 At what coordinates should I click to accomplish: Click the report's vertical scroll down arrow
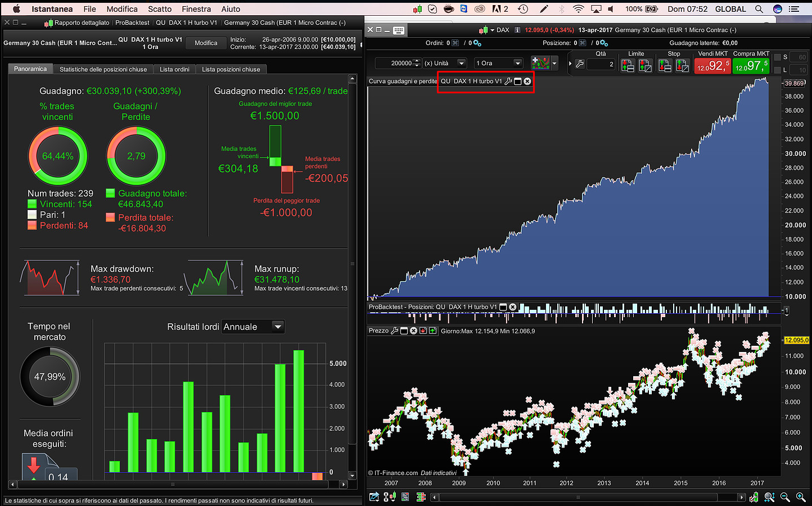[x=353, y=475]
